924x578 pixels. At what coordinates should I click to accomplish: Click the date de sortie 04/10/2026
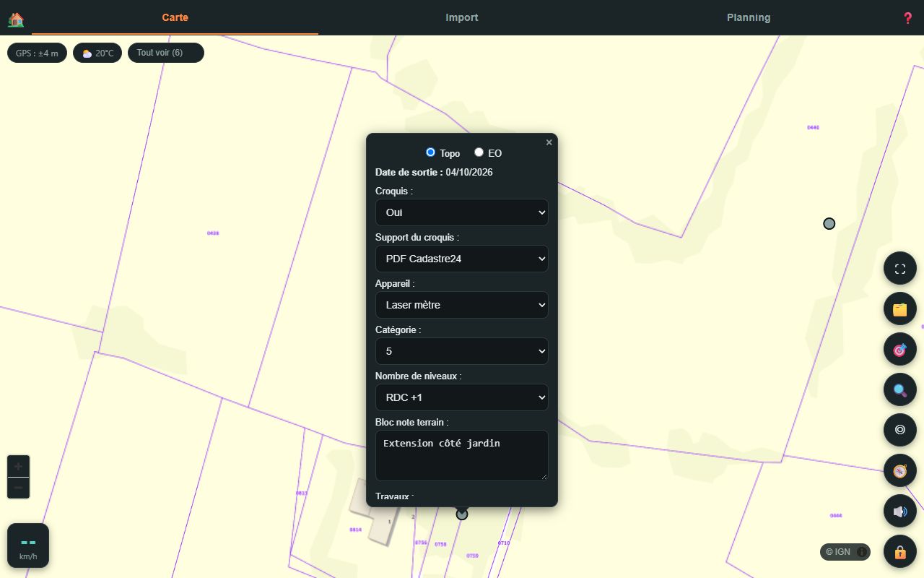[x=469, y=172]
